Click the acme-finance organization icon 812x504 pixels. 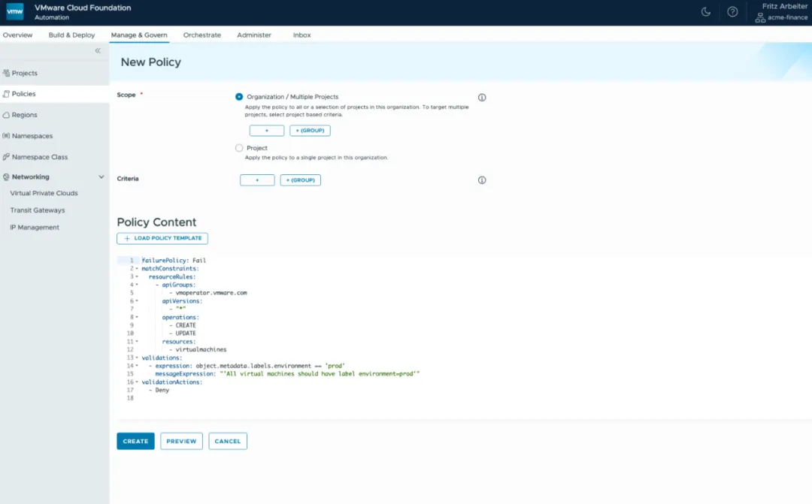click(x=760, y=17)
